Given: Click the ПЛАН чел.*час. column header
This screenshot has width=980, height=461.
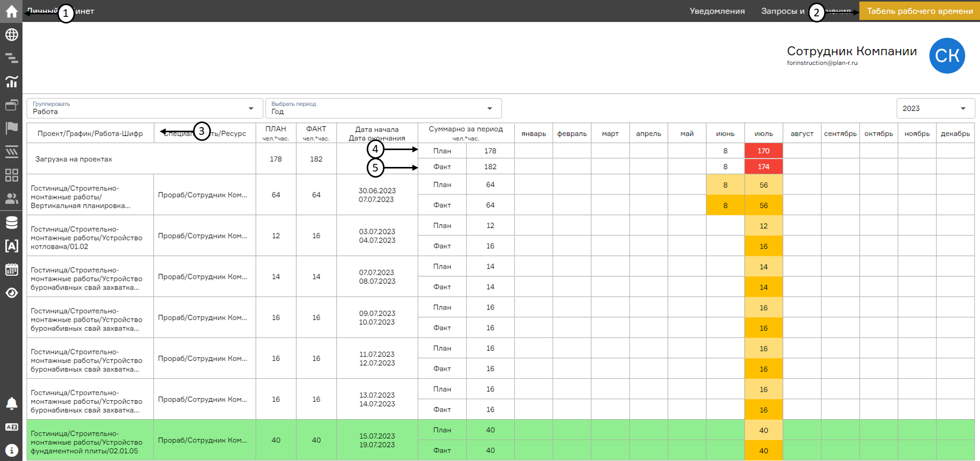Looking at the screenshot, I should pyautogui.click(x=276, y=133).
